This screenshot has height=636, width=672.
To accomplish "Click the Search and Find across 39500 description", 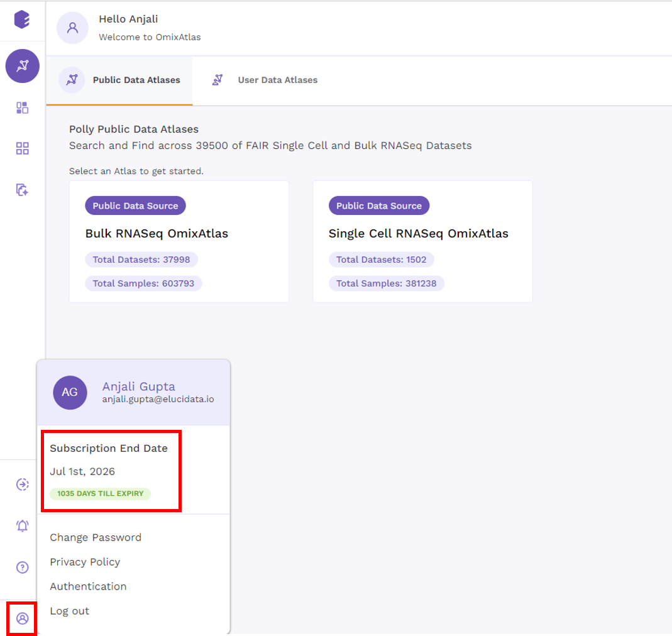I will 270,146.
